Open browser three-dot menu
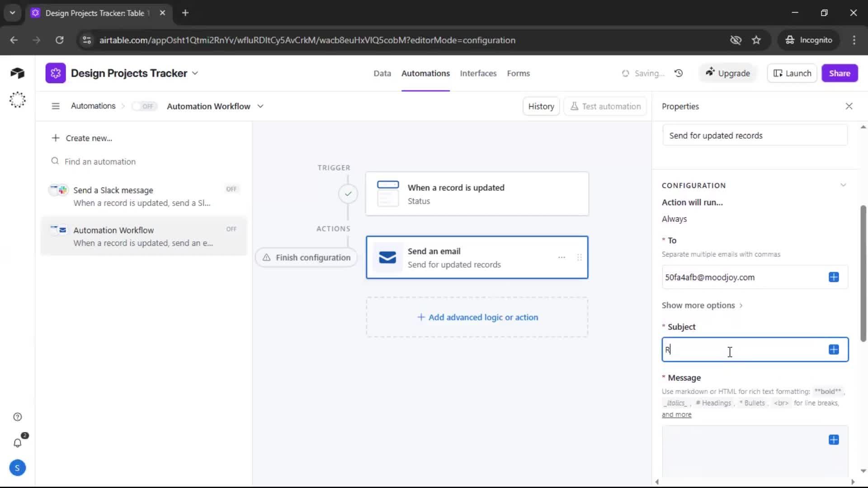This screenshot has height=488, width=868. point(854,40)
